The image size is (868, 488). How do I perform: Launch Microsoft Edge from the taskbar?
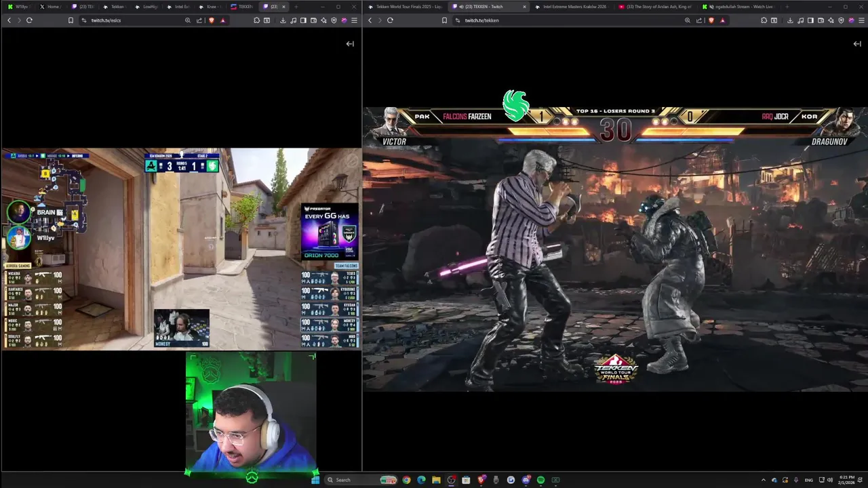point(421,480)
